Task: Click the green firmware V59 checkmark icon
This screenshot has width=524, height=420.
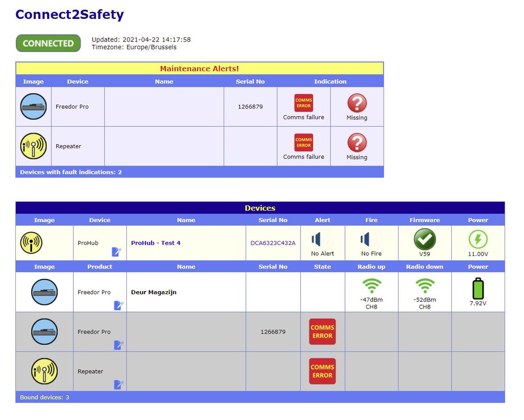Action: pyautogui.click(x=425, y=239)
